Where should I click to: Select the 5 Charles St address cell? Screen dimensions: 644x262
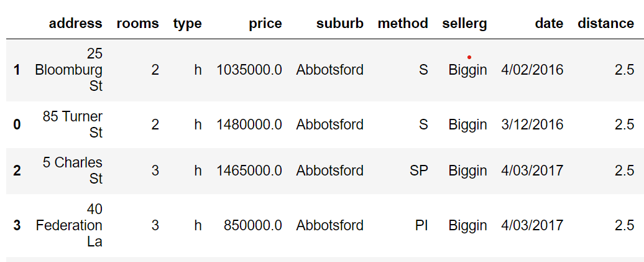(x=73, y=171)
